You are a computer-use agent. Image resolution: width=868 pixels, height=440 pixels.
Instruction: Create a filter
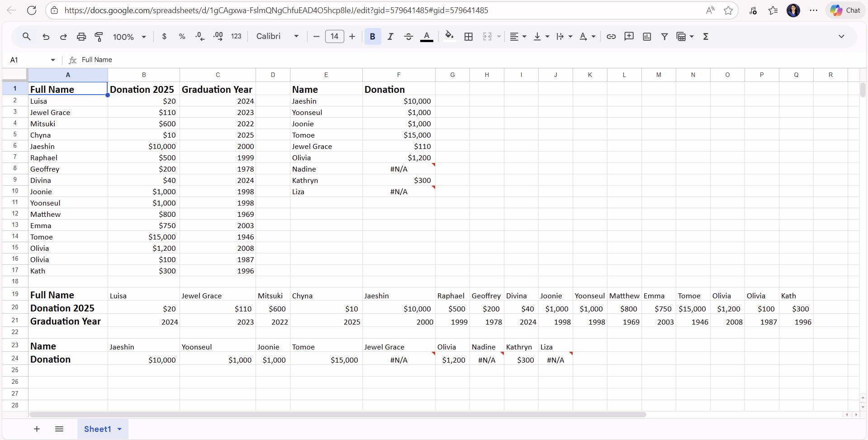click(x=664, y=37)
